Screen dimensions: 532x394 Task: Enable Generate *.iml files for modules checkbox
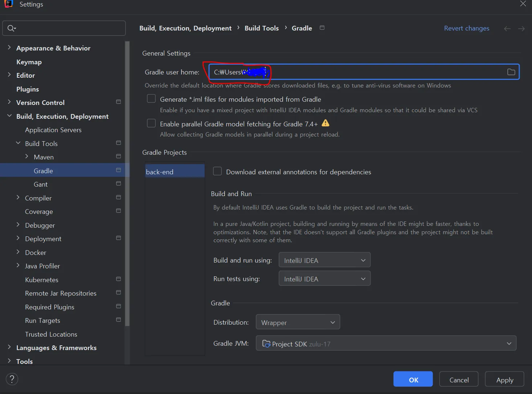[x=151, y=99]
